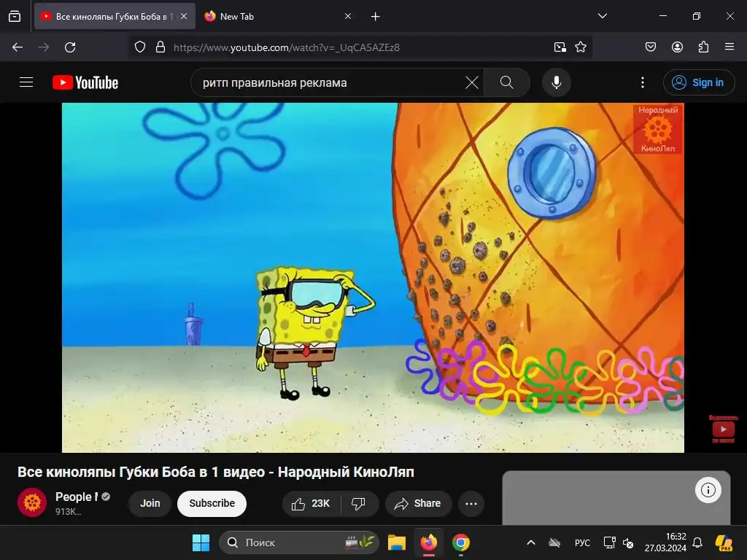Close the New Tab tab

(x=348, y=17)
